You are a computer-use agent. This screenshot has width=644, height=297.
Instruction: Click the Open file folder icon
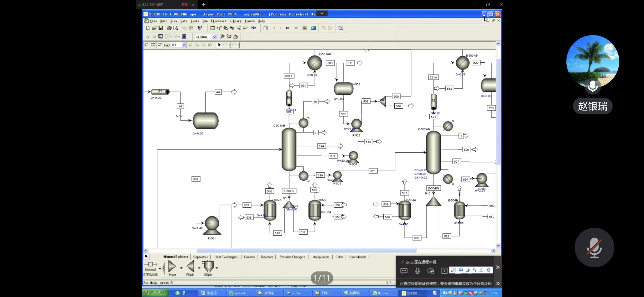pyautogui.click(x=154, y=28)
